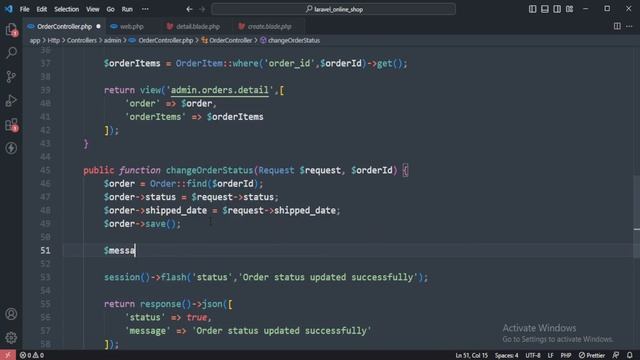This screenshot has width=640, height=360.
Task: Click the $messa text on line 51
Action: 119,250
